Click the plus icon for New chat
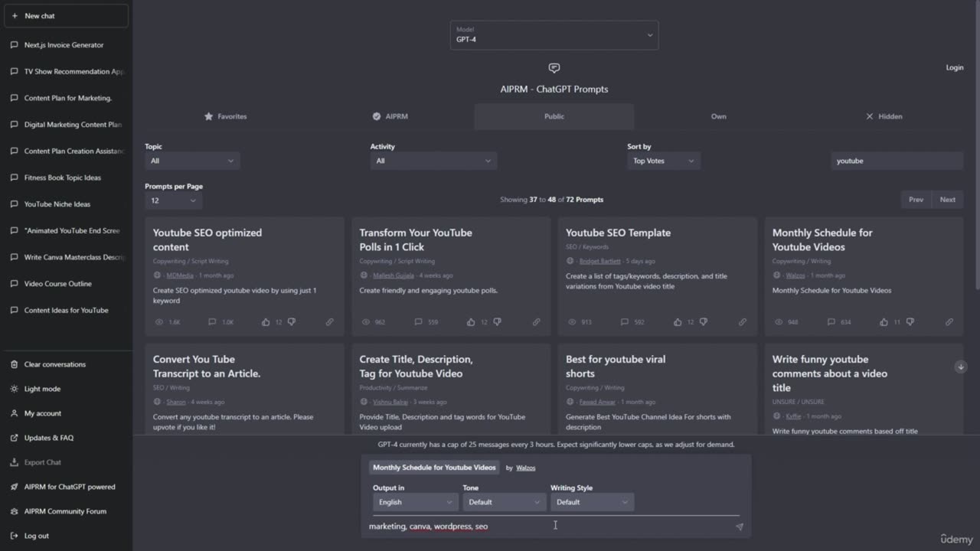 [15, 16]
